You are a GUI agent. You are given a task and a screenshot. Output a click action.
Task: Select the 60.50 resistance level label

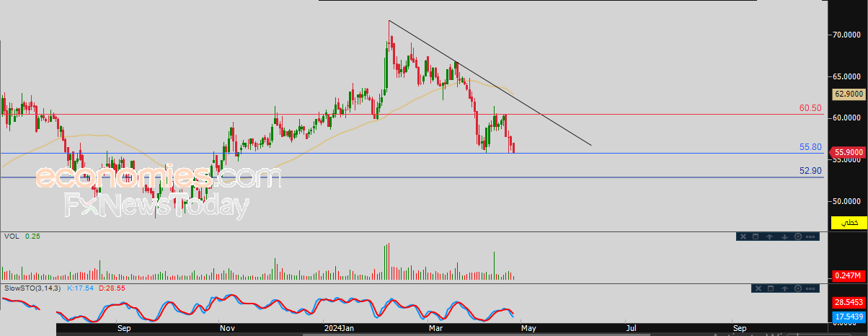tap(810, 108)
